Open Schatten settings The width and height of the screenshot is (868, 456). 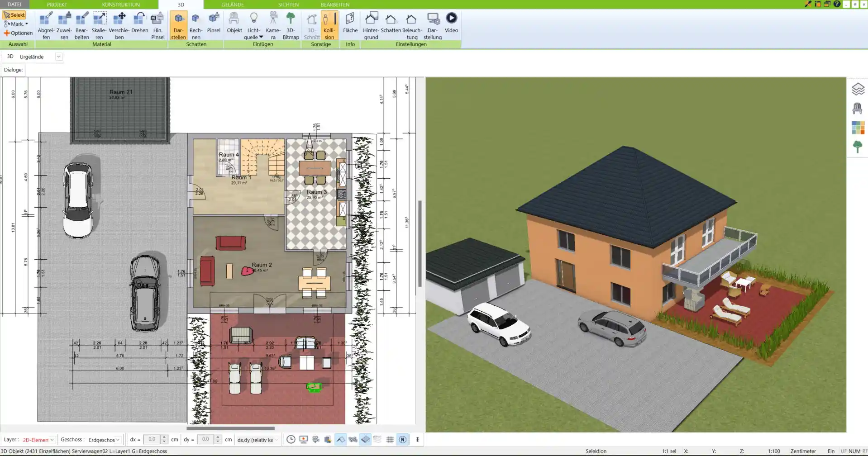click(391, 23)
